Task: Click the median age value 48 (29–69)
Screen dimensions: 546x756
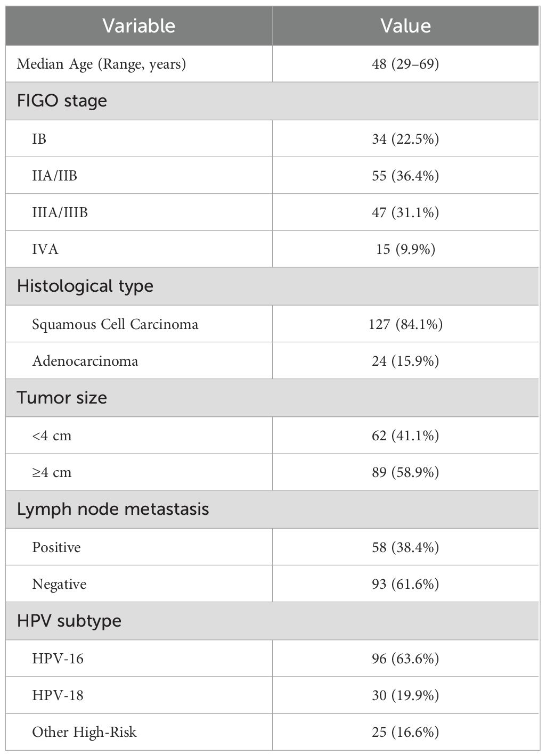Action: [405, 64]
